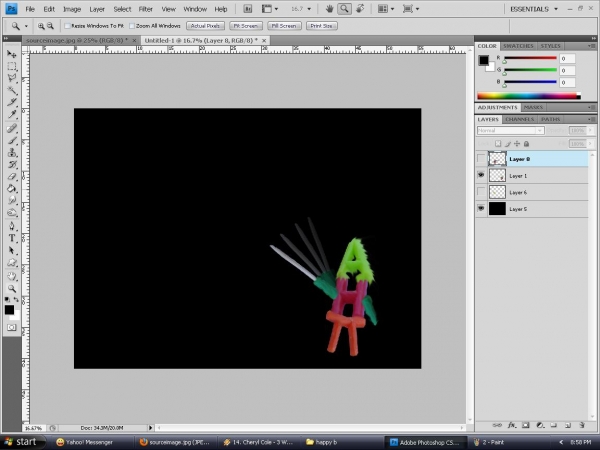Open the Screen Mode dropdown

click(x=411, y=9)
